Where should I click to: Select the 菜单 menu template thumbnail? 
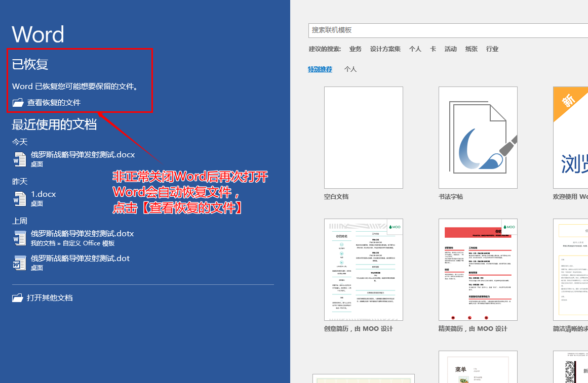tap(478, 367)
